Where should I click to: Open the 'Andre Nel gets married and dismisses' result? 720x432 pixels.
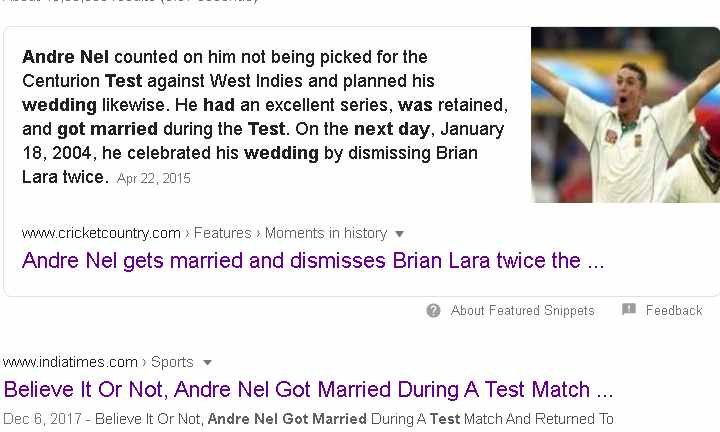point(313,261)
